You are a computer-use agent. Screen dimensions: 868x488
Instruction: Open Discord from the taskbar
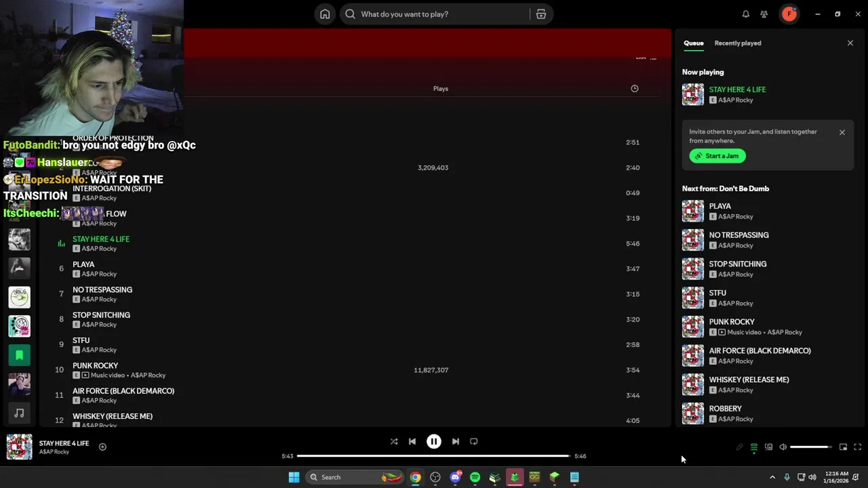click(x=455, y=477)
